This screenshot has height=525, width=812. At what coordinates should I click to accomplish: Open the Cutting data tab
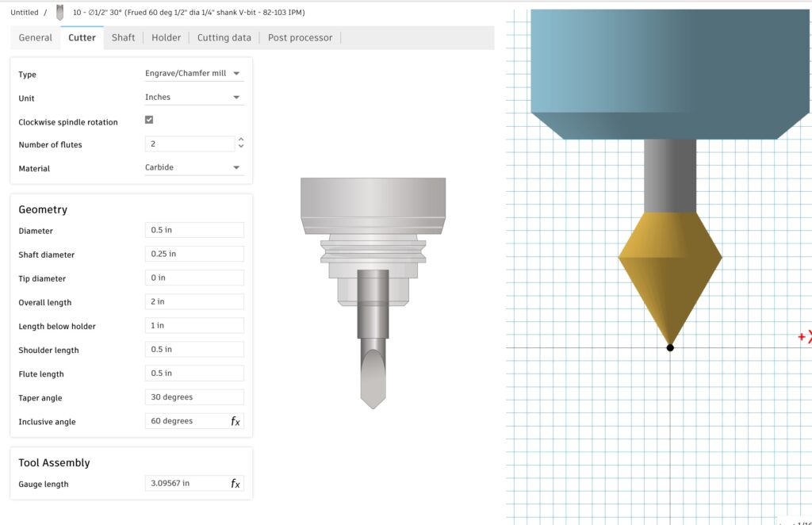click(224, 38)
